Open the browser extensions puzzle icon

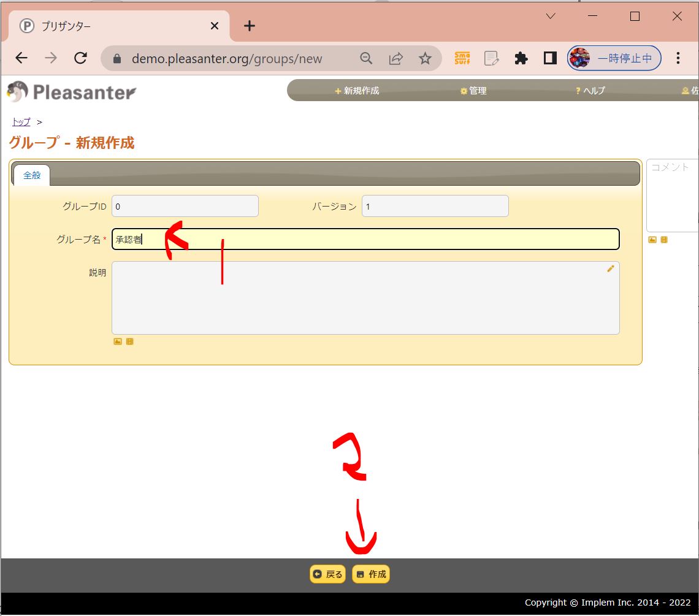[521, 58]
